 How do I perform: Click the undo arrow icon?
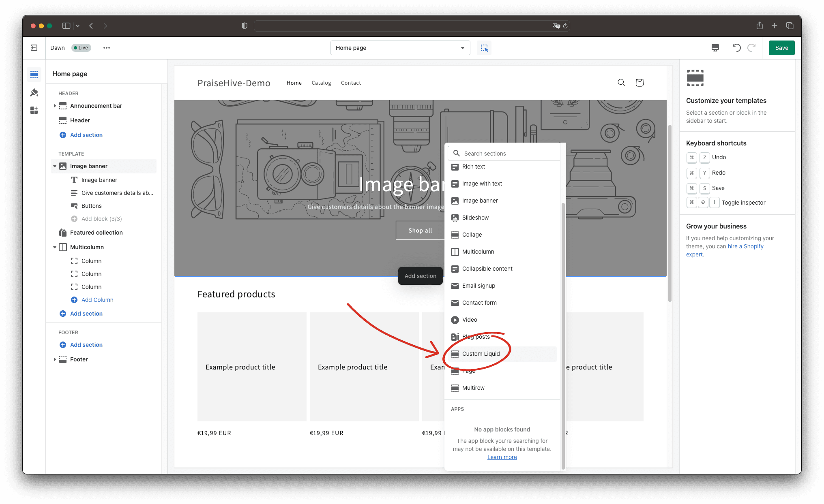coord(736,48)
